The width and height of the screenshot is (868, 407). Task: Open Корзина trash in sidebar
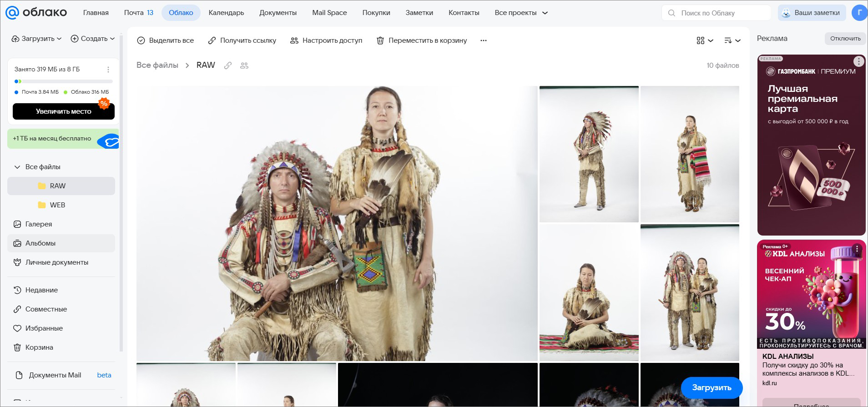39,347
